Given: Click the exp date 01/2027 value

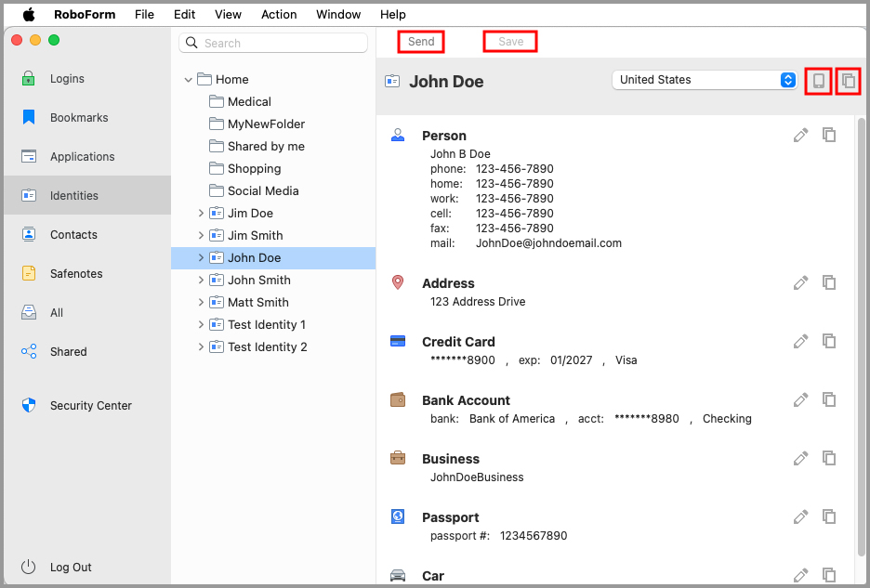Looking at the screenshot, I should pos(571,360).
